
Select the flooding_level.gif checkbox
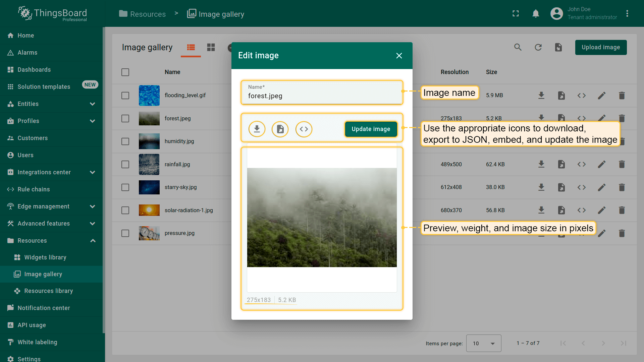click(125, 96)
